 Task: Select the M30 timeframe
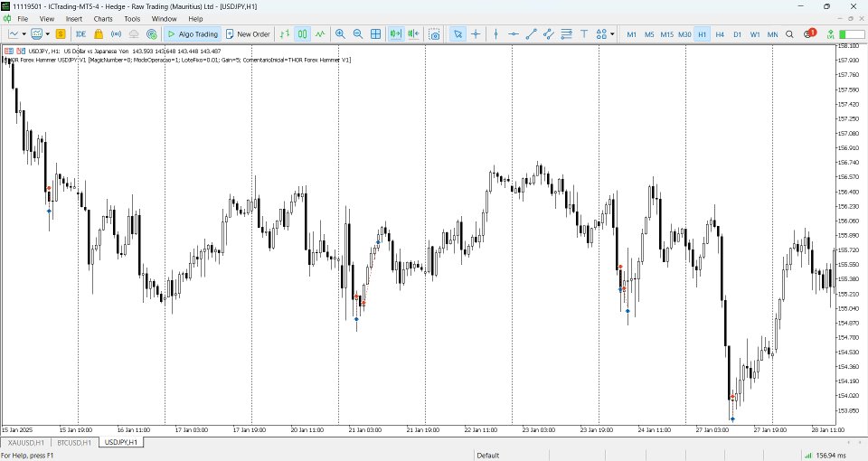(x=684, y=34)
